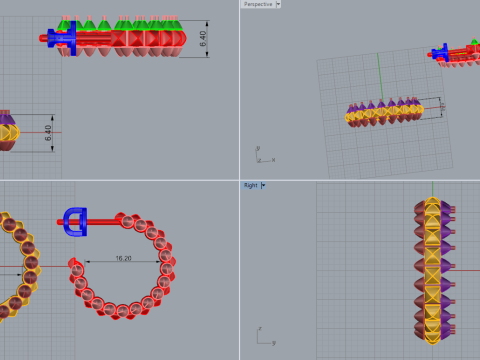This screenshot has width=480, height=360.
Task: Expand the Right viewport dropdown arrow
Action: coord(263,185)
